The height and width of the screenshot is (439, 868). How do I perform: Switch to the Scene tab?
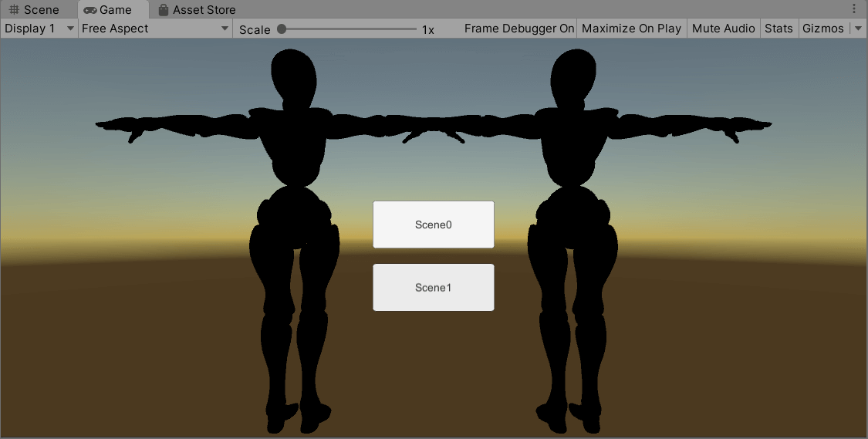pos(34,10)
